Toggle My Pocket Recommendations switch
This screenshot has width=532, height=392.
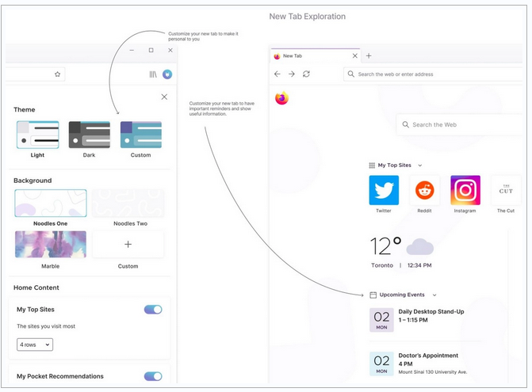click(x=153, y=376)
